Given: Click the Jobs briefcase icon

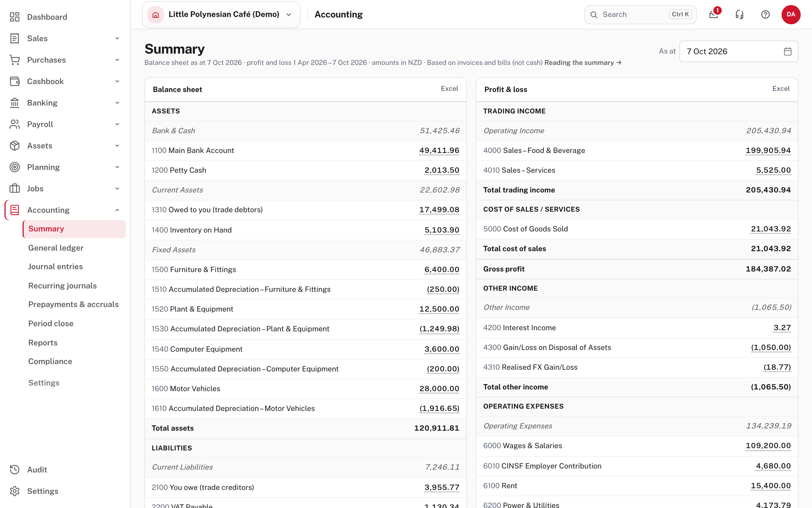Looking at the screenshot, I should 14,189.
